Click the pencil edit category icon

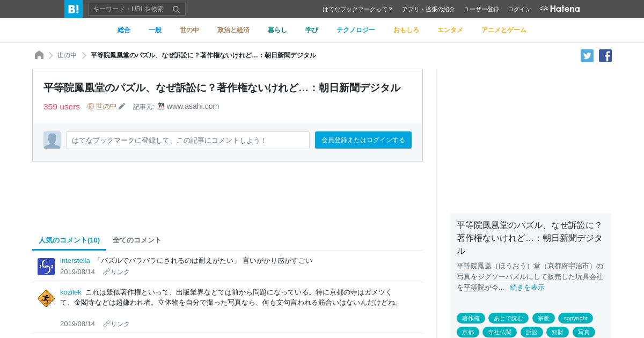point(122,106)
